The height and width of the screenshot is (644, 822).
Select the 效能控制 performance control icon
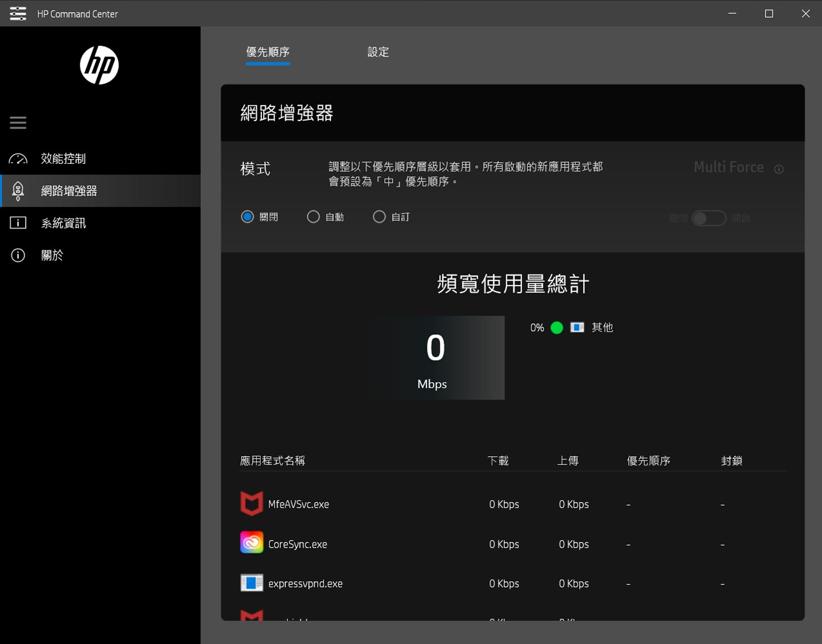click(x=18, y=159)
